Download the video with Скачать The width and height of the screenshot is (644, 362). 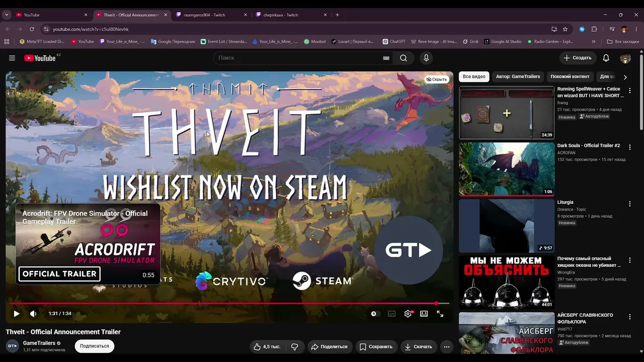pos(418,346)
